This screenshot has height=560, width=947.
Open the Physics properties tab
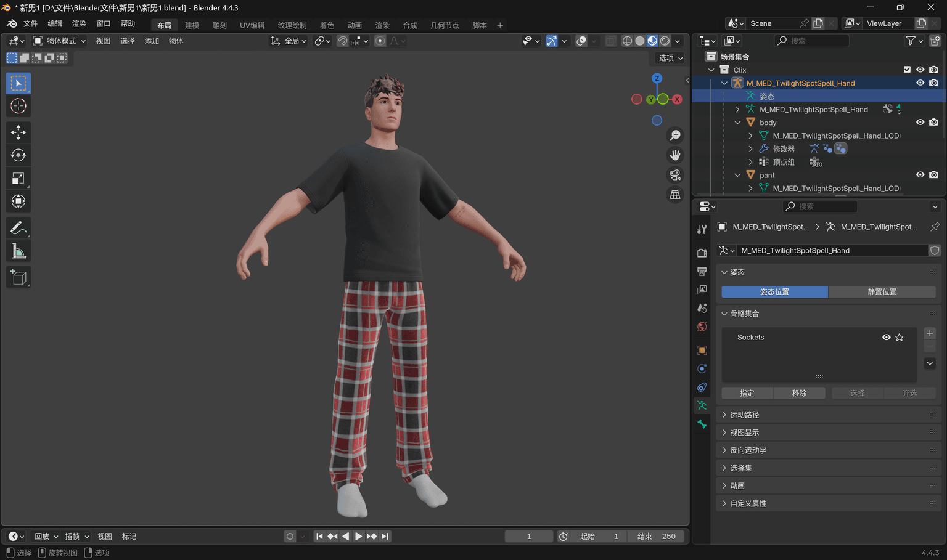(702, 368)
